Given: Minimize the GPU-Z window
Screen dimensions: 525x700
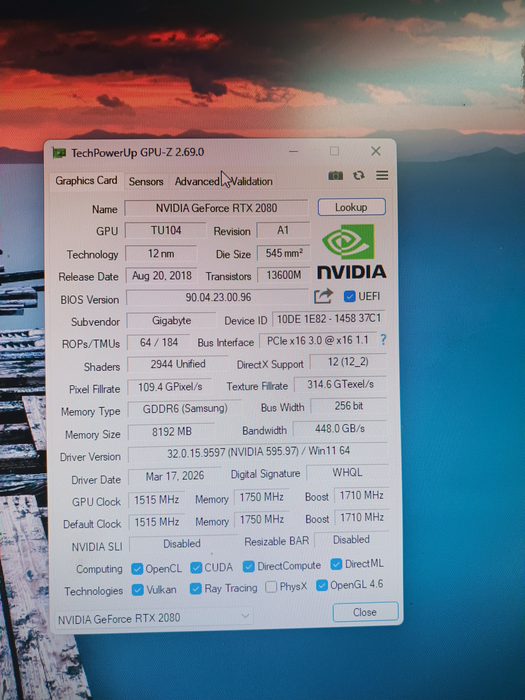Looking at the screenshot, I should tap(293, 151).
